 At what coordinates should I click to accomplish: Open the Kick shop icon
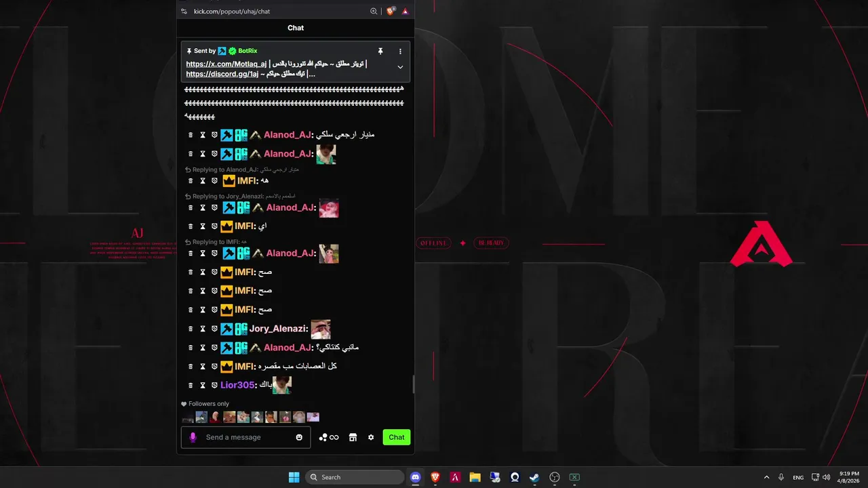click(353, 437)
